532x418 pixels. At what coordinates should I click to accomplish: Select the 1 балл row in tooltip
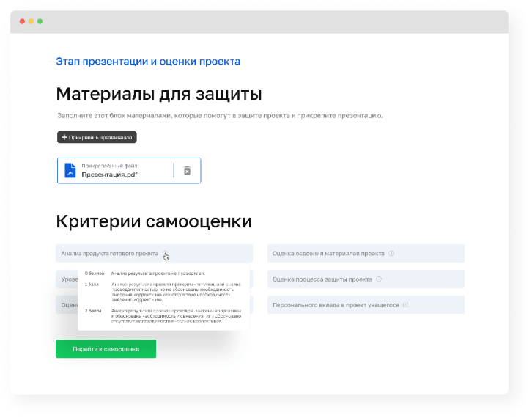click(x=163, y=289)
